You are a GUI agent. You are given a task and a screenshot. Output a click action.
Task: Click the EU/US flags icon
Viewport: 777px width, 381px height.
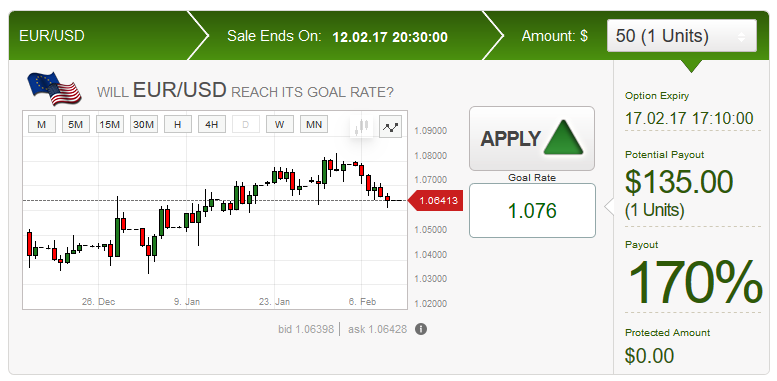[x=55, y=89]
